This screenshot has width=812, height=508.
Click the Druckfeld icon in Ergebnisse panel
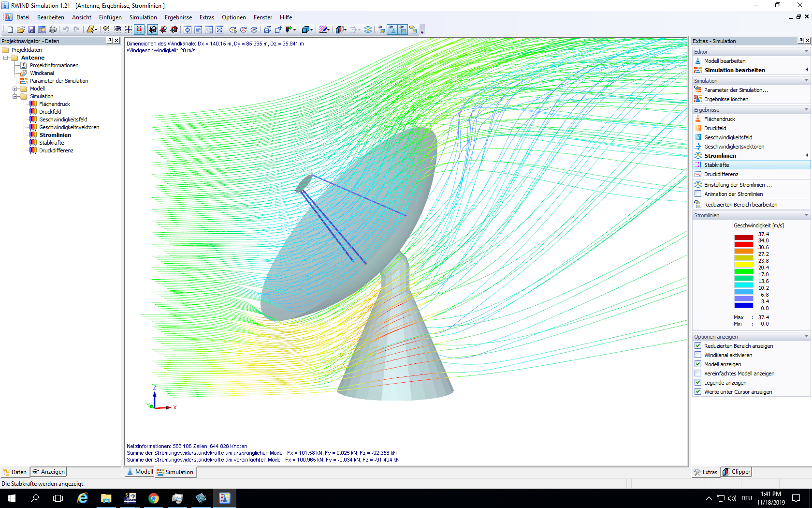(698, 128)
